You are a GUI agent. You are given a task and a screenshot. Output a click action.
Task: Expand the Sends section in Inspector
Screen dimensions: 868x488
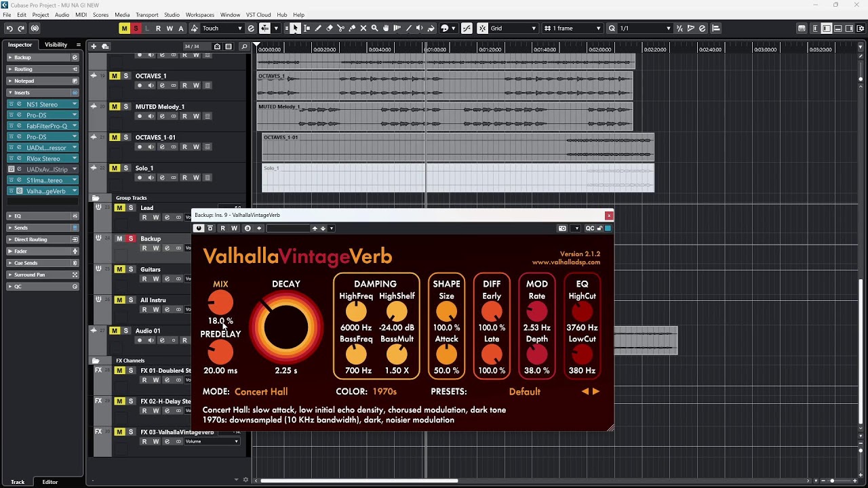coord(42,228)
